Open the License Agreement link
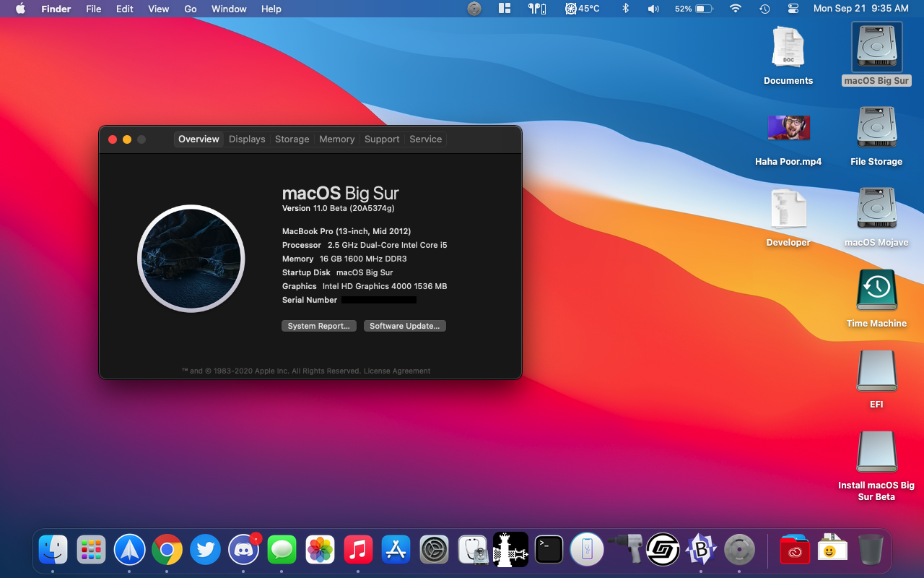Screen dimensions: 924x578 [x=397, y=371]
